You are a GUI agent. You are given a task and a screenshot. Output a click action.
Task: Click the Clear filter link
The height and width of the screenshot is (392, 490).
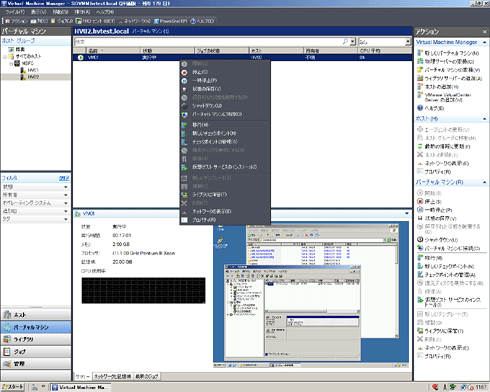tap(64, 178)
